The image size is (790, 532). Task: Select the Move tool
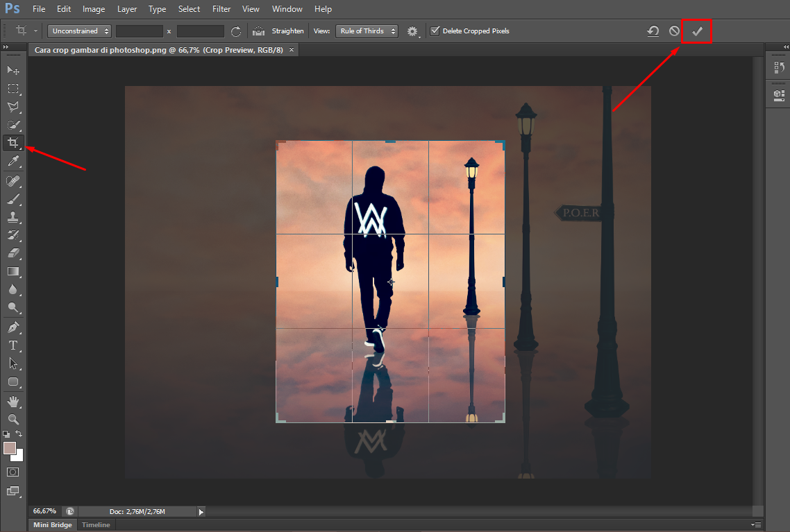(13, 70)
